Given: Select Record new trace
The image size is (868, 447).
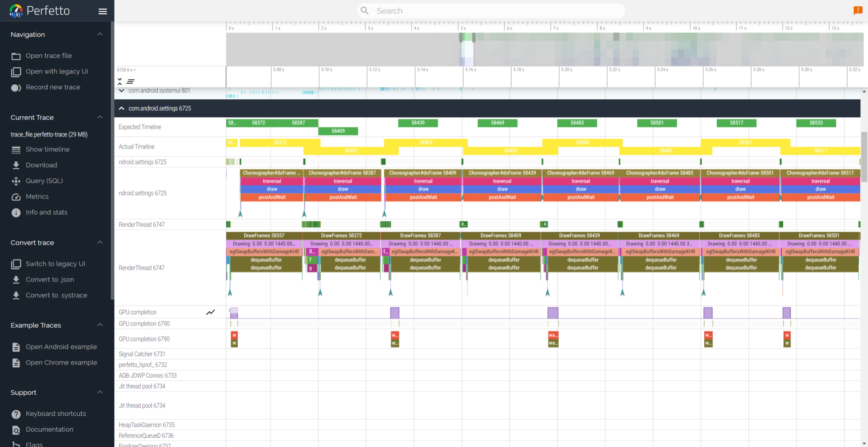Looking at the screenshot, I should [53, 87].
